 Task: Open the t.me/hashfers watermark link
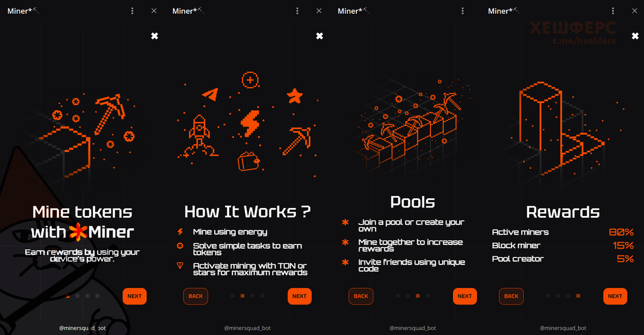pyautogui.click(x=584, y=41)
